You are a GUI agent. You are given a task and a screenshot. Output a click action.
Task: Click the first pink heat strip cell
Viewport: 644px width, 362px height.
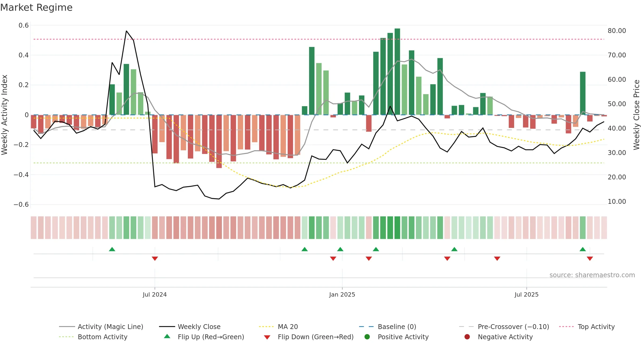pyautogui.click(x=34, y=228)
